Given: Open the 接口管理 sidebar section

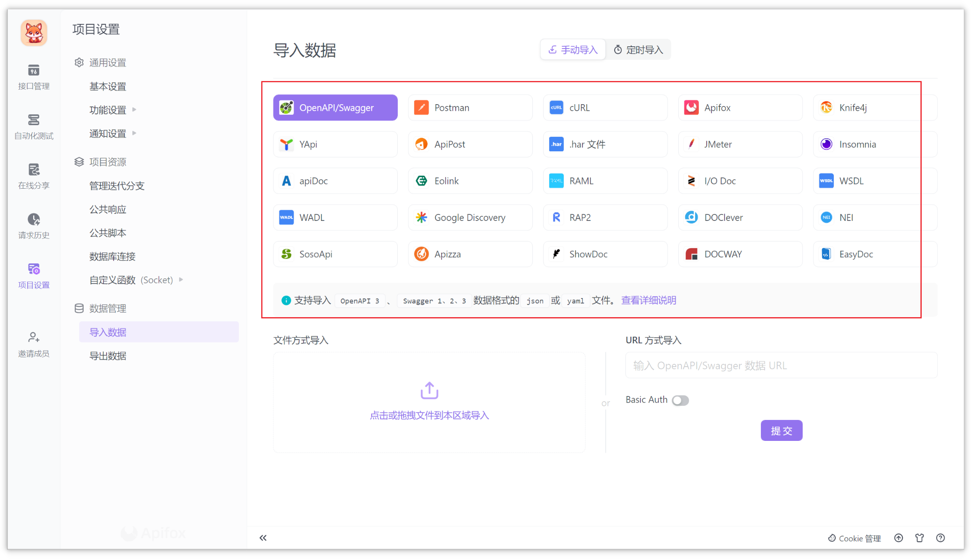Looking at the screenshot, I should (x=34, y=77).
